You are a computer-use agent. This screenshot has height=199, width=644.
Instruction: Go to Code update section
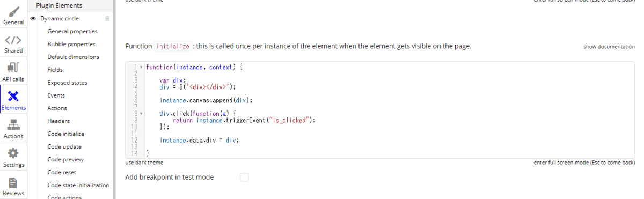[64, 147]
